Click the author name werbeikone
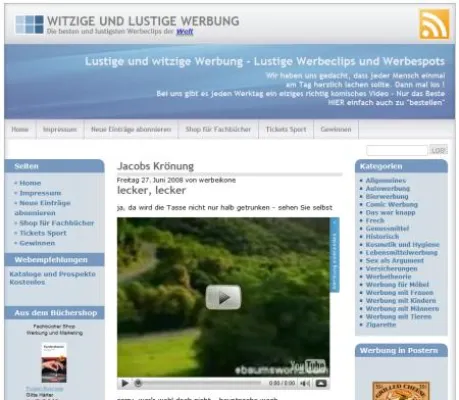The width and height of the screenshot is (459, 400). click(217, 180)
